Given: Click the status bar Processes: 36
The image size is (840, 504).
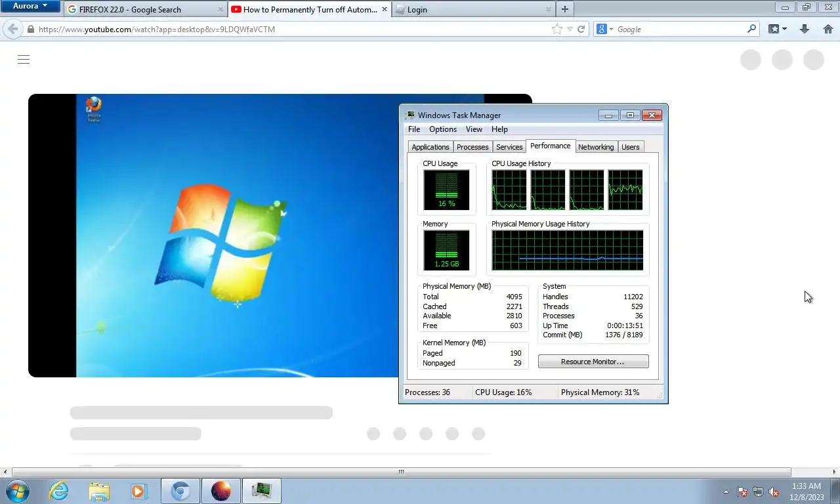Looking at the screenshot, I should [x=427, y=392].
